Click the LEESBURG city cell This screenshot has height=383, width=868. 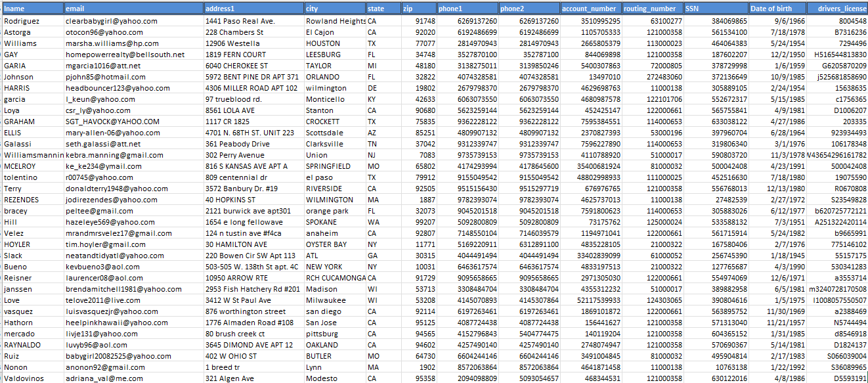(335, 55)
